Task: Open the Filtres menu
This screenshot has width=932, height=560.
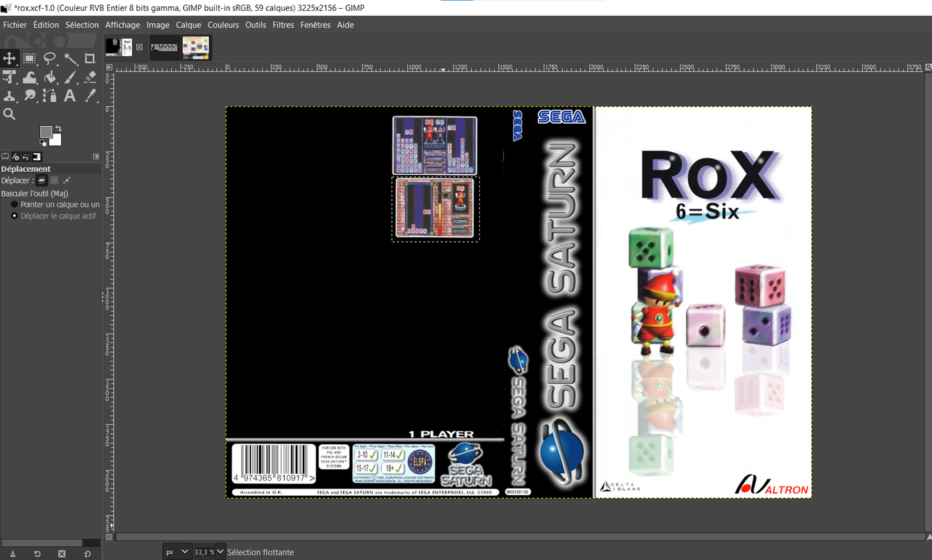Action: 283,25
